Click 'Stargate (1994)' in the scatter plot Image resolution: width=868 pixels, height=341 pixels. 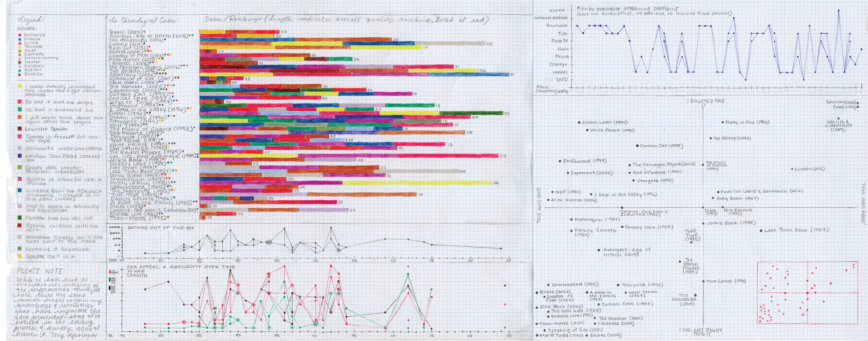tap(656, 181)
